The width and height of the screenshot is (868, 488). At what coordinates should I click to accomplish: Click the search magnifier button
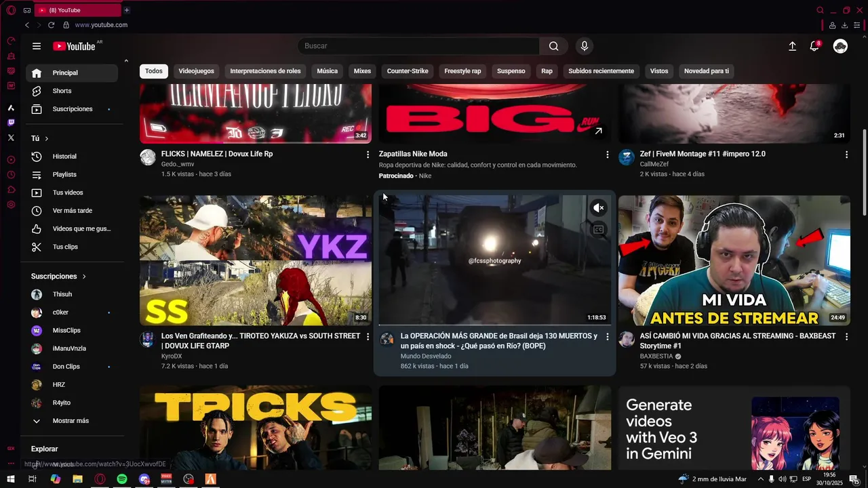(554, 46)
